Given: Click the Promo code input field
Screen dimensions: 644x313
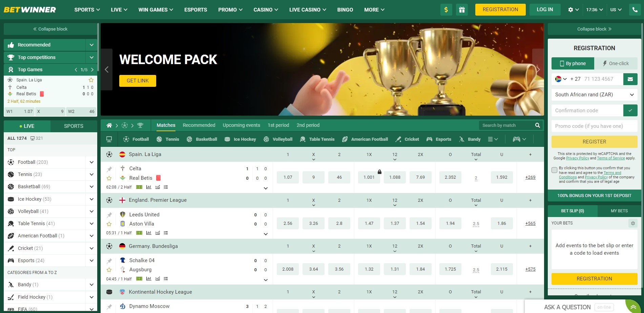Looking at the screenshot, I should (x=594, y=126).
